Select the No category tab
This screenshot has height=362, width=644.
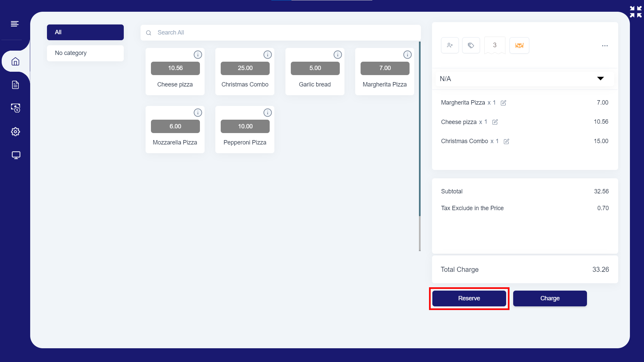[85, 53]
